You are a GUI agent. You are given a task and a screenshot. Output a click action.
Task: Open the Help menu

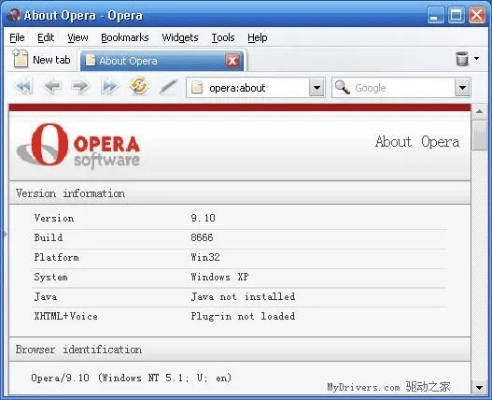[257, 38]
